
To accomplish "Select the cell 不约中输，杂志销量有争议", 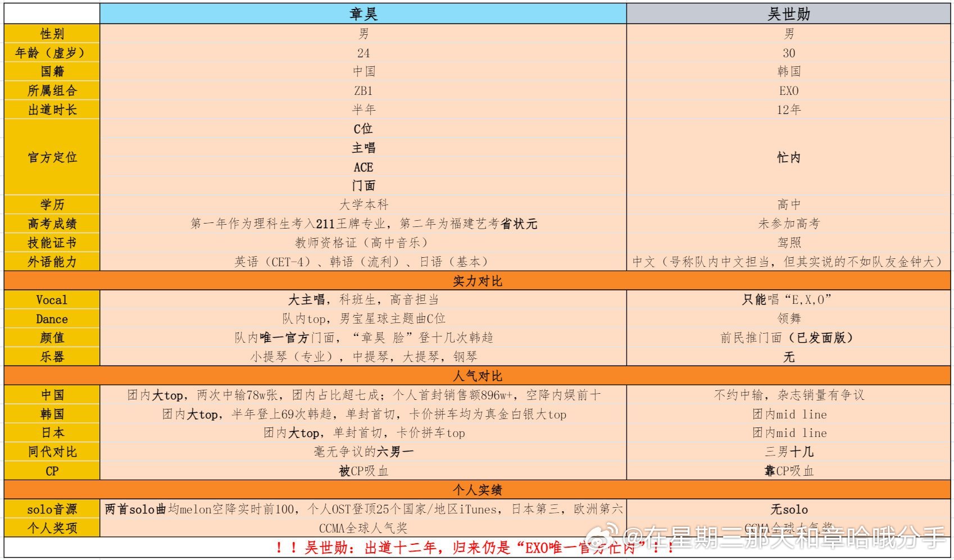I will tap(788, 395).
